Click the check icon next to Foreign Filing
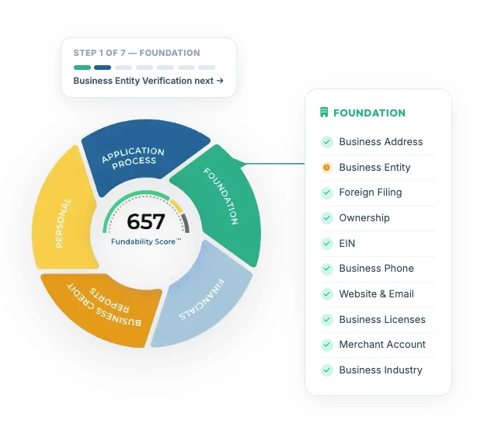The height and width of the screenshot is (448, 484). [327, 193]
